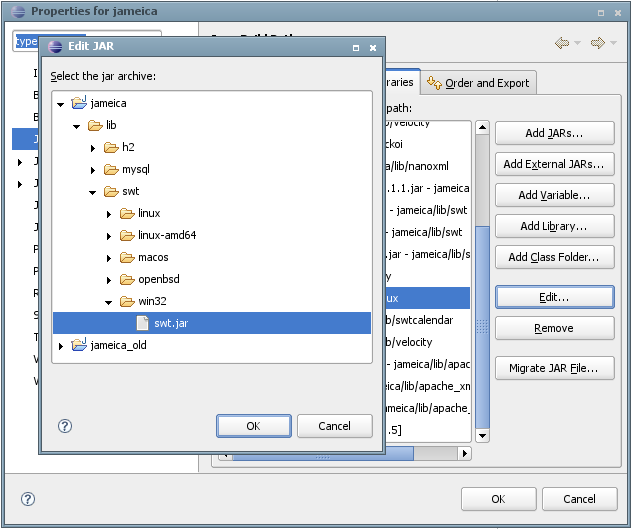Click the vertical scrollbar thumb
The width and height of the screenshot is (632, 529).
coord(482,327)
